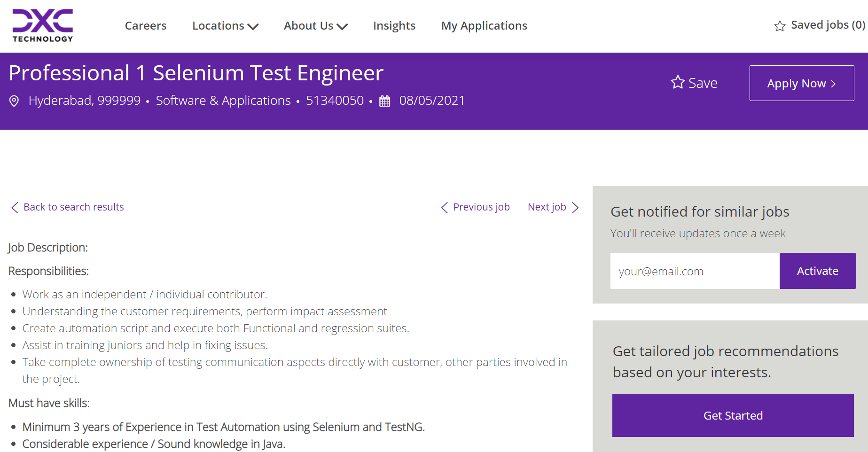The image size is (868, 452).
Task: Click the arrow inside Apply Now button
Action: pos(833,84)
